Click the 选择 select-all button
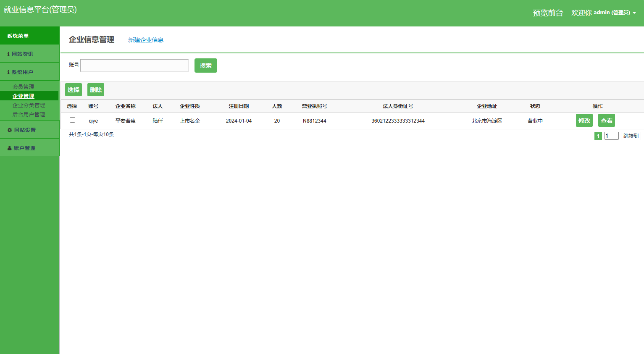 tap(74, 90)
